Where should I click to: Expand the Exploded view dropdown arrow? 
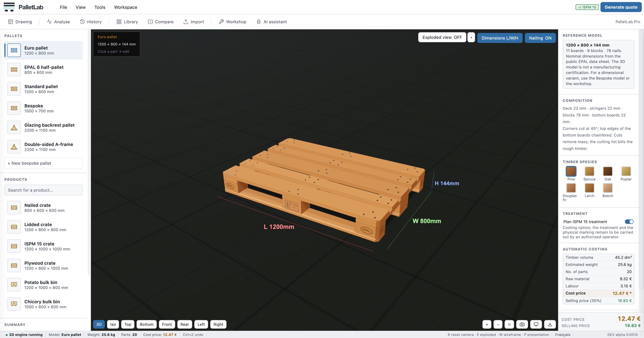(471, 38)
